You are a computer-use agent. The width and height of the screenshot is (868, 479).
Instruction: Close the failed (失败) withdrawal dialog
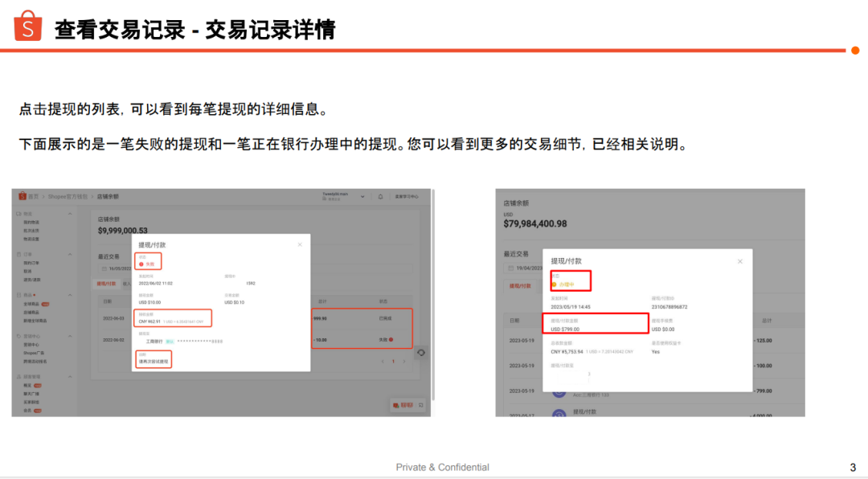[x=300, y=244]
